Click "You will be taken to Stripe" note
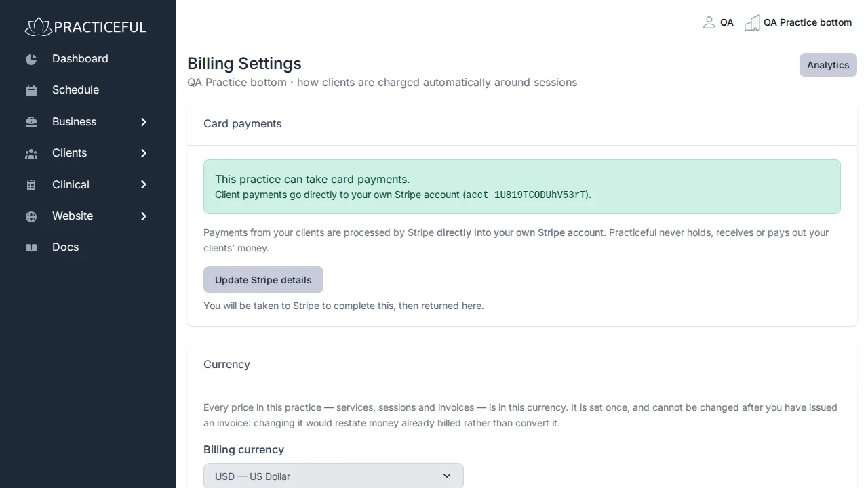Viewport: 868px width, 488px height. coord(344,306)
